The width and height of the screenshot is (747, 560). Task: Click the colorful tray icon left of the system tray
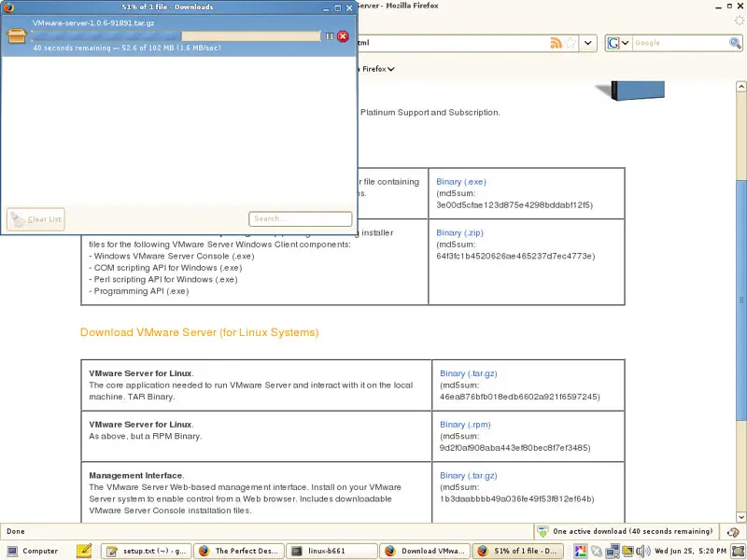click(580, 551)
